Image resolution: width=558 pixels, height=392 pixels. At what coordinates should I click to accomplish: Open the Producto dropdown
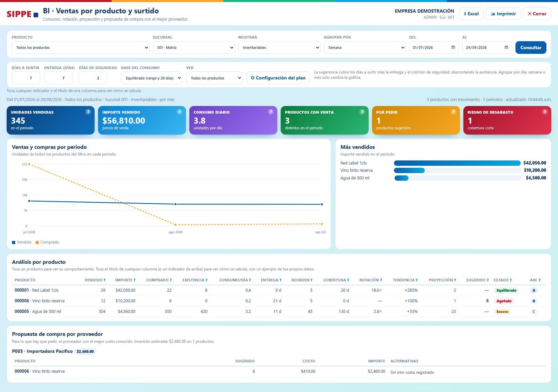(81, 47)
